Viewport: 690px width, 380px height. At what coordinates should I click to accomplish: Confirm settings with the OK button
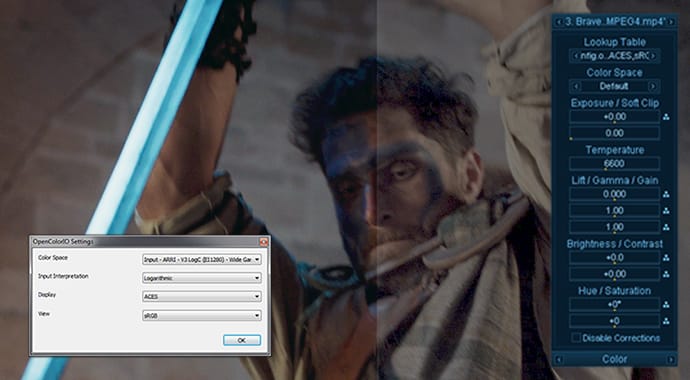[242, 340]
